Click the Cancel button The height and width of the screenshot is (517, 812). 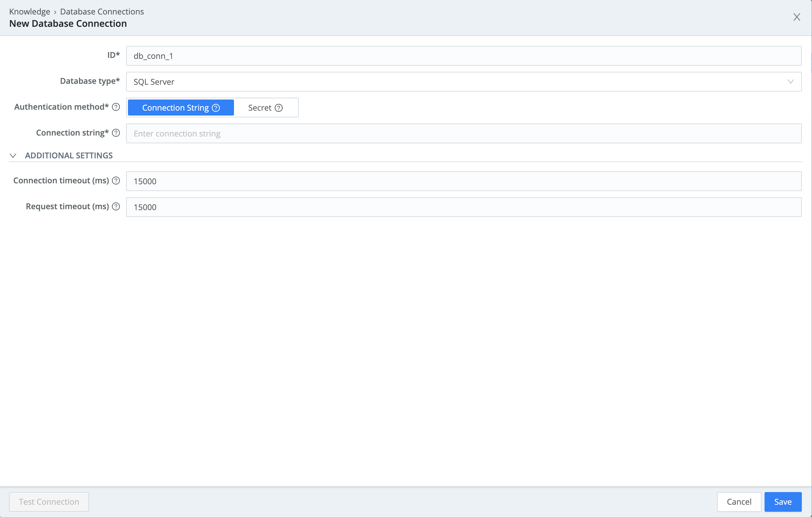[739, 502]
